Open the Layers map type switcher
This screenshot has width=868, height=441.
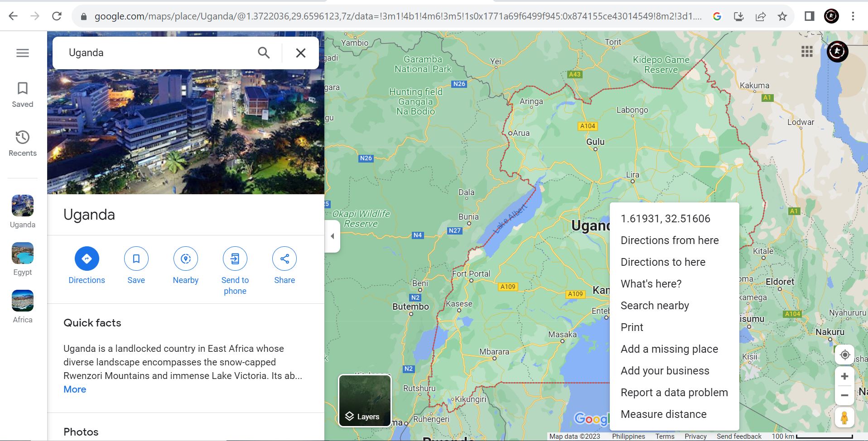tap(365, 401)
